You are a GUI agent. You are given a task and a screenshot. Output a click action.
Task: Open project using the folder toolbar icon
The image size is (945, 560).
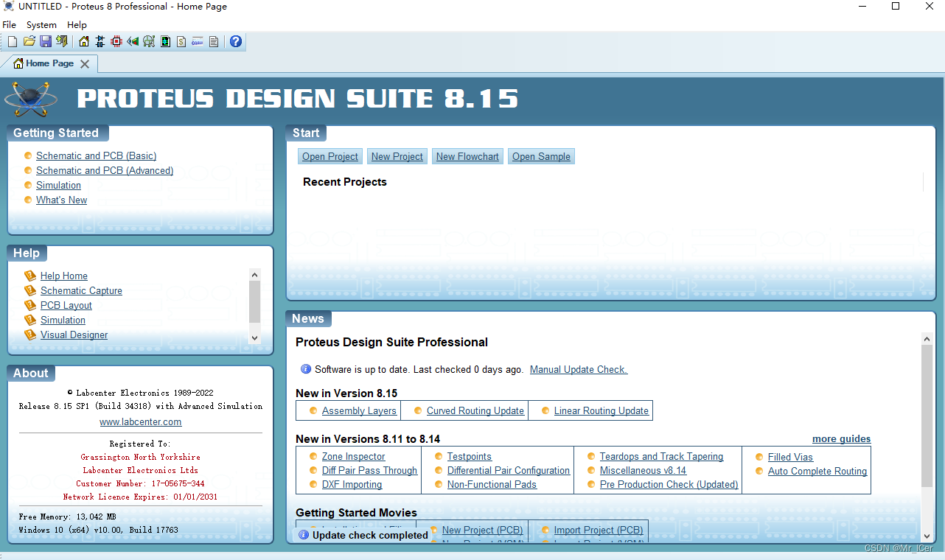29,41
